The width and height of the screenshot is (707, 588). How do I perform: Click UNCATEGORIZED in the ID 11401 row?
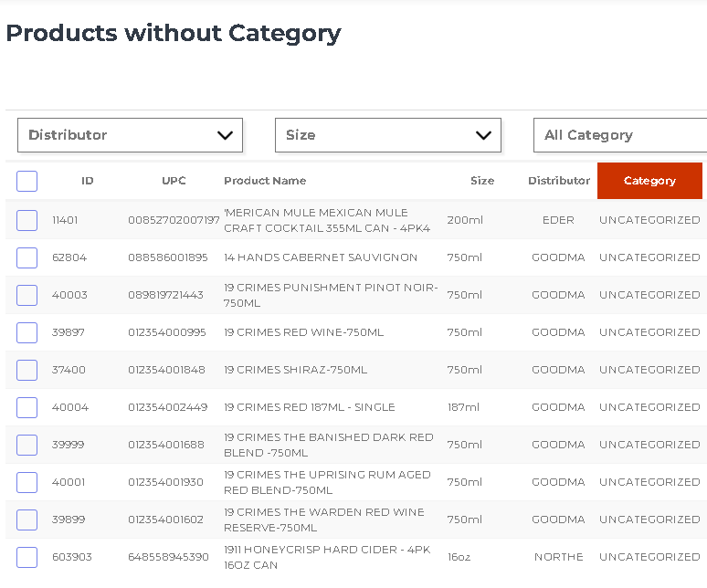click(649, 220)
